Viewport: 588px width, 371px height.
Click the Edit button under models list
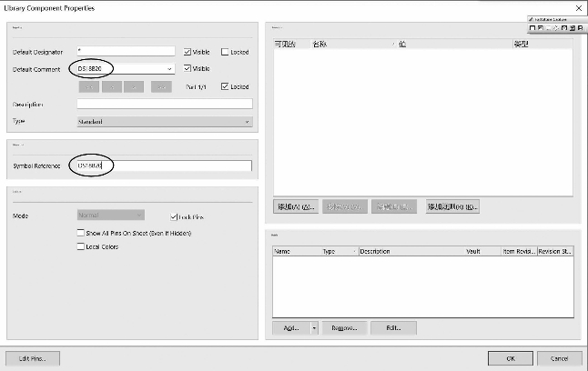click(x=393, y=328)
